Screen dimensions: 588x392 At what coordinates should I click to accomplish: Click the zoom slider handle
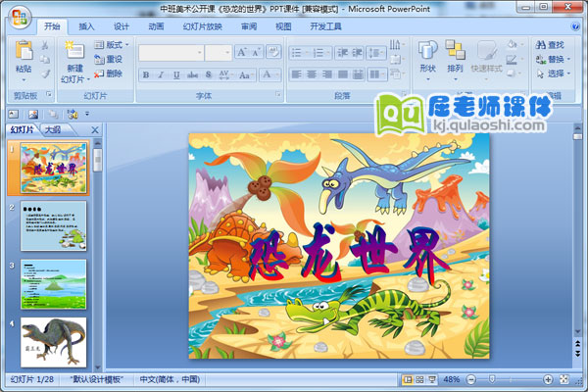492,380
